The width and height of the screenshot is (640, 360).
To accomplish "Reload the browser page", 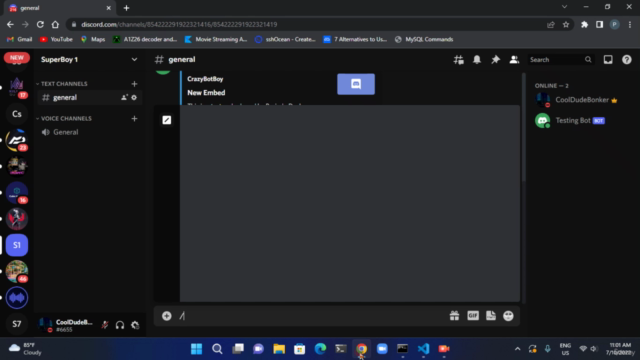I will pyautogui.click(x=40, y=24).
